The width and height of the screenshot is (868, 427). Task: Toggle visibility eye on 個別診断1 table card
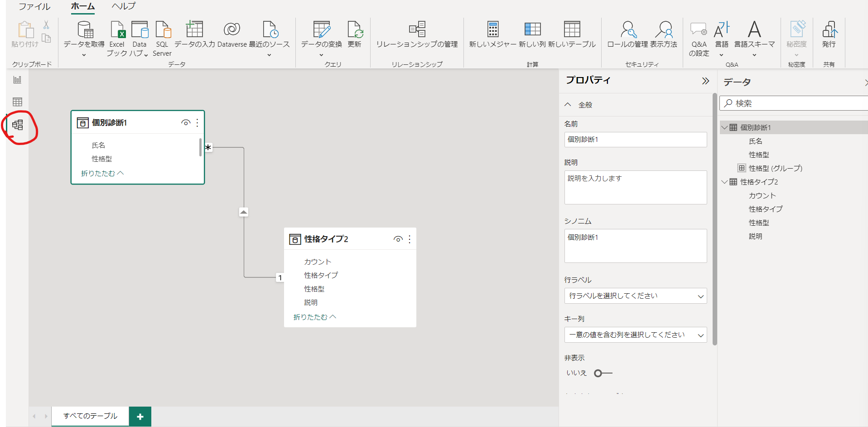click(186, 123)
